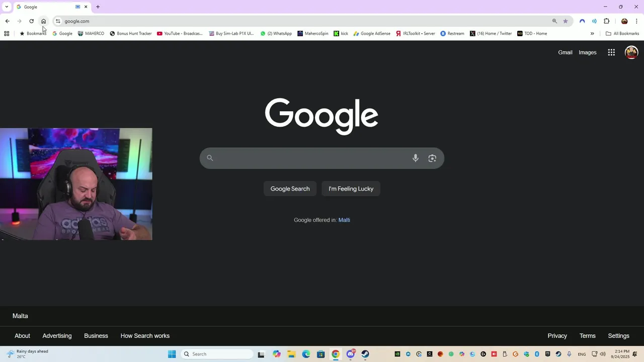Open How Search works link
This screenshot has width=644, height=362.
145,336
